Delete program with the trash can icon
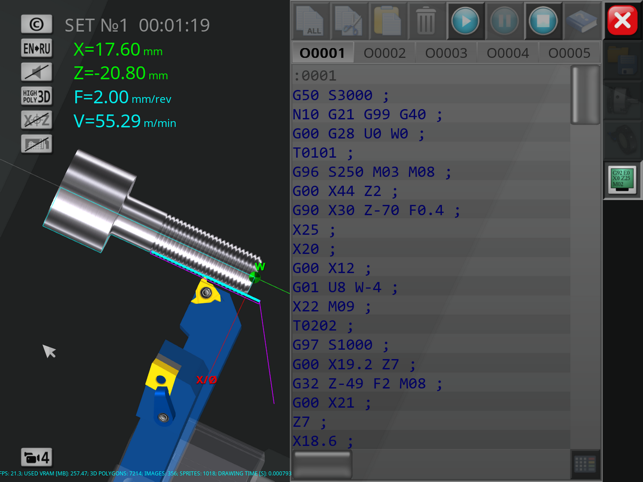The image size is (643, 482). 426,21
